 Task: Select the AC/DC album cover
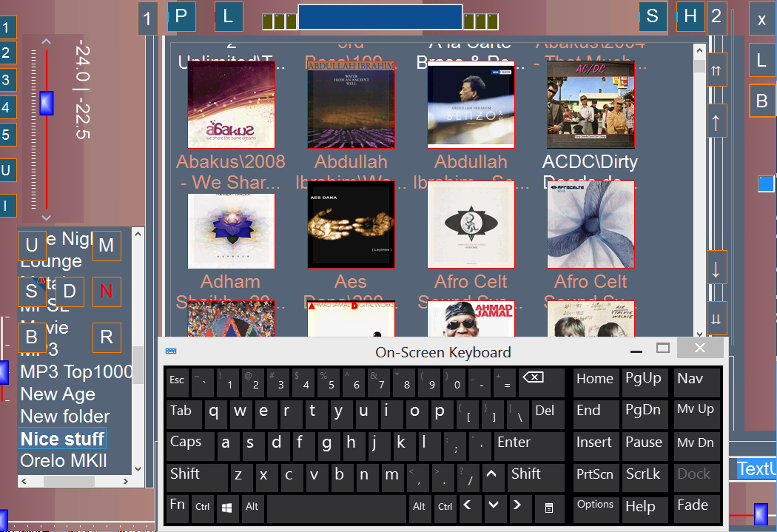(591, 104)
